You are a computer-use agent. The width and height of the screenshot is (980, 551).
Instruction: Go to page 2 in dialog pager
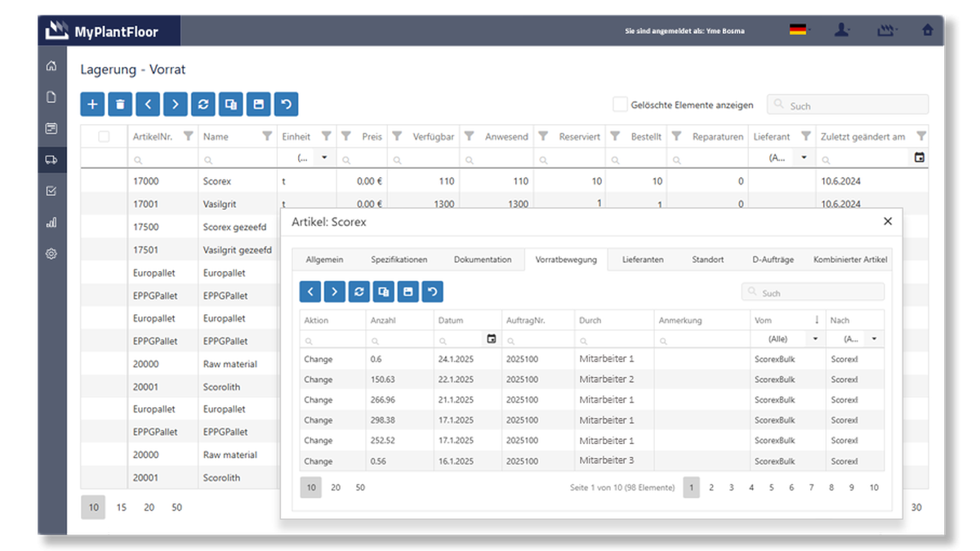coord(711,487)
